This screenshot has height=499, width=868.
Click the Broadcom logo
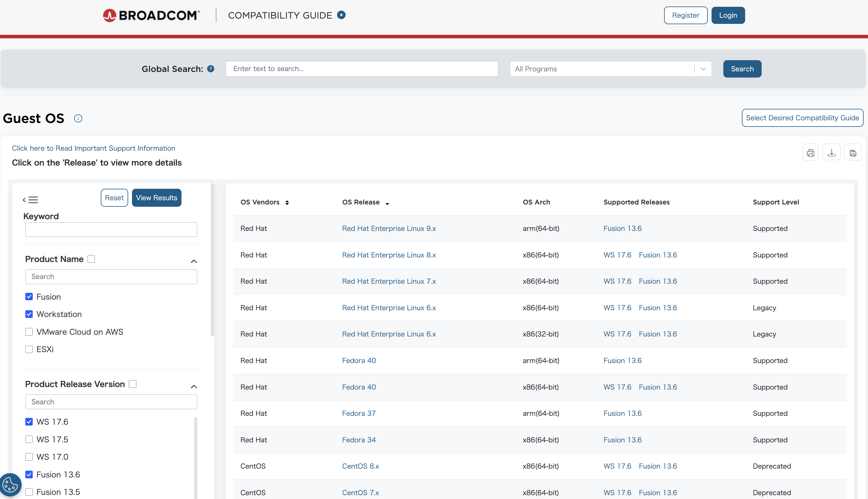(151, 15)
